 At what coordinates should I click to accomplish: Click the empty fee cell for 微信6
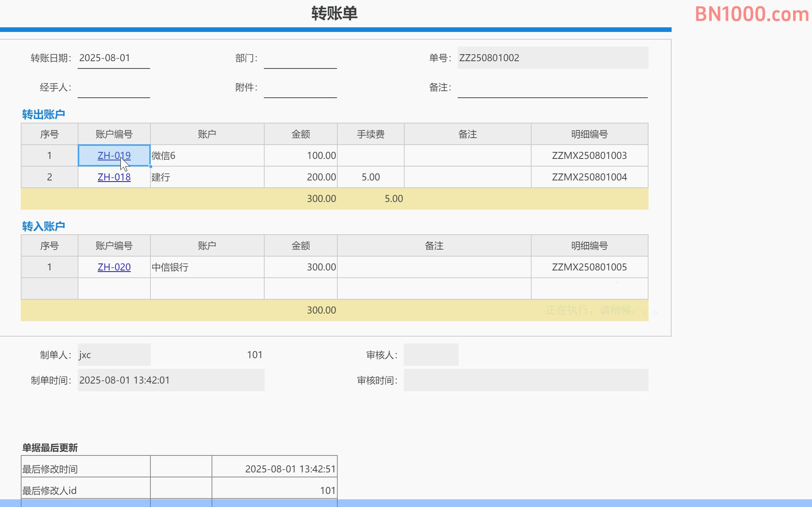pos(371,155)
